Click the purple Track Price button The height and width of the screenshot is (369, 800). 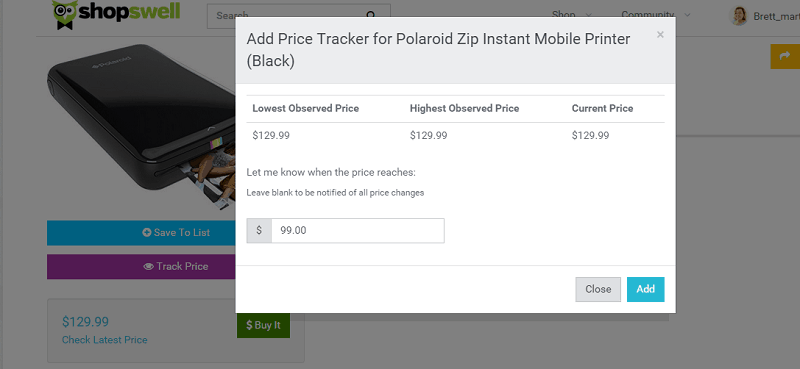coord(141,266)
